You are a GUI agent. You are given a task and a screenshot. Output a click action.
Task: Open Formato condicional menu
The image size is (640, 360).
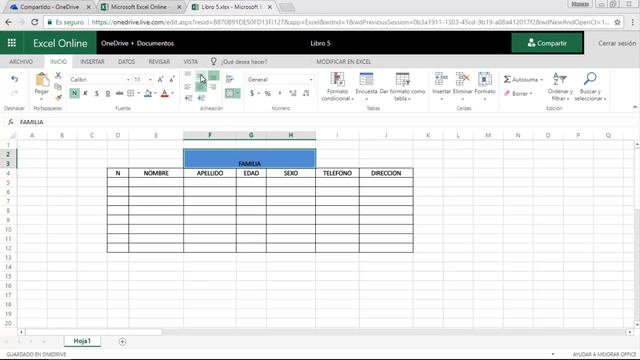tap(337, 87)
